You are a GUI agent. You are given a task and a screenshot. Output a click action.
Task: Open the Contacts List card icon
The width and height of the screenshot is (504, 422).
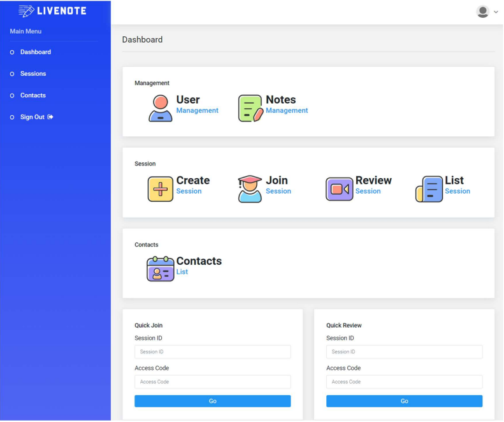point(161,269)
